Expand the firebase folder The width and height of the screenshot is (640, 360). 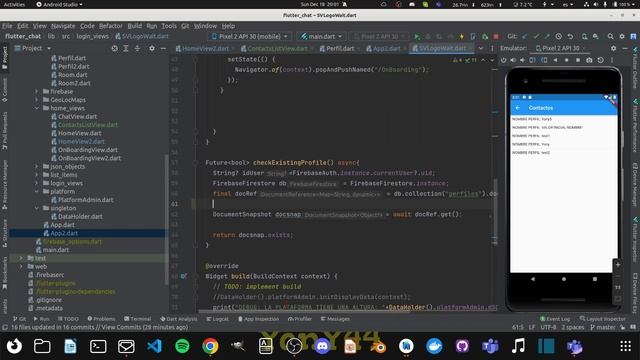36,91
